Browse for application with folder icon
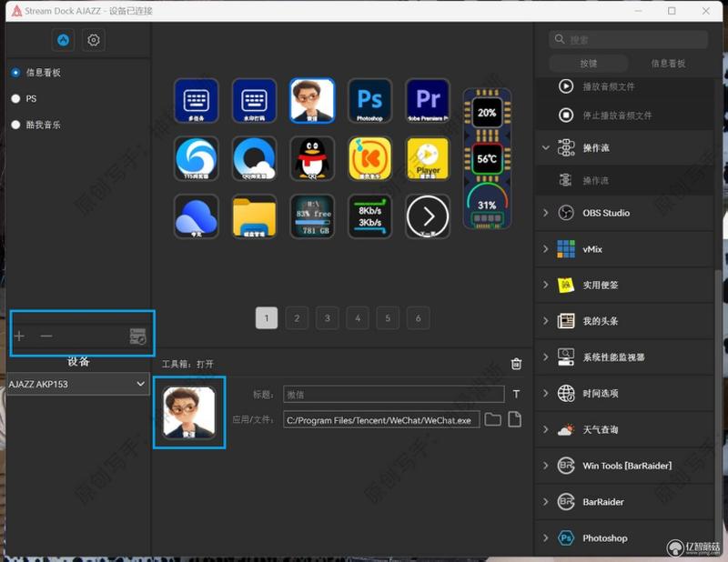This screenshot has height=562, width=728. click(492, 419)
